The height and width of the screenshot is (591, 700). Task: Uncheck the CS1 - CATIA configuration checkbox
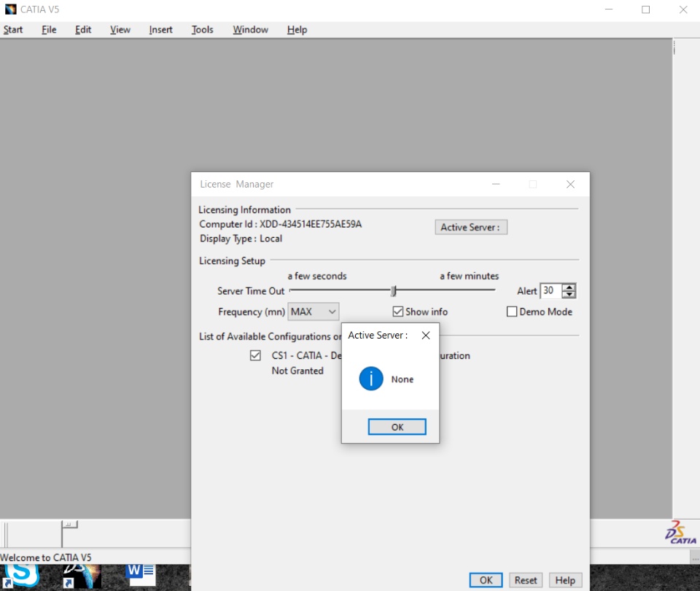click(255, 355)
